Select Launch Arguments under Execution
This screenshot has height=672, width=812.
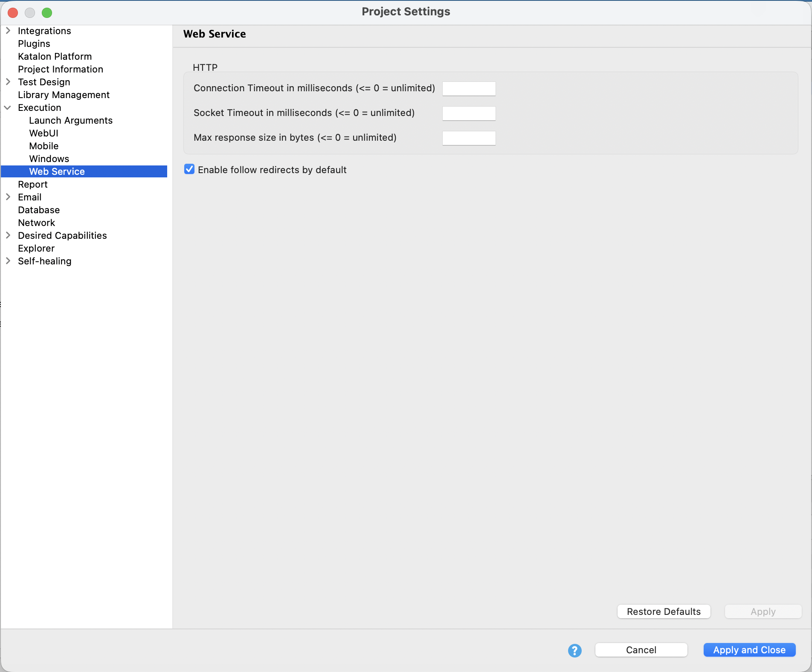tap(71, 120)
